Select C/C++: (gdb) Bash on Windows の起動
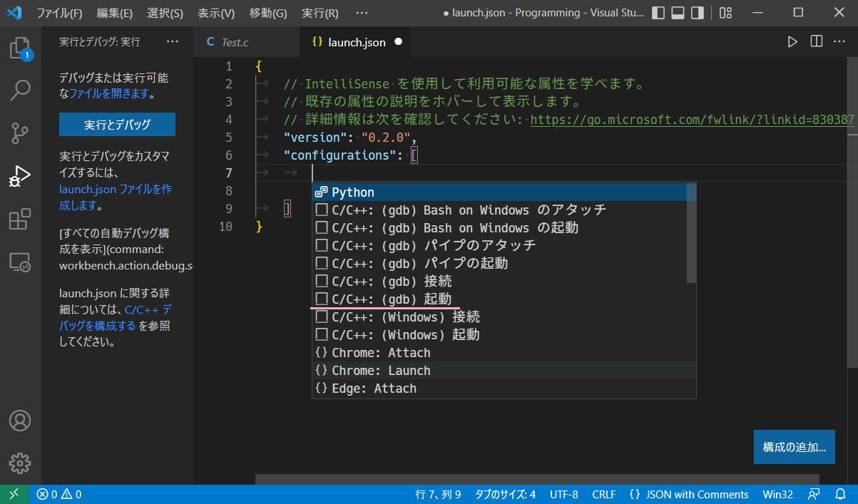Viewport: 858px width, 504px height. pos(499,228)
